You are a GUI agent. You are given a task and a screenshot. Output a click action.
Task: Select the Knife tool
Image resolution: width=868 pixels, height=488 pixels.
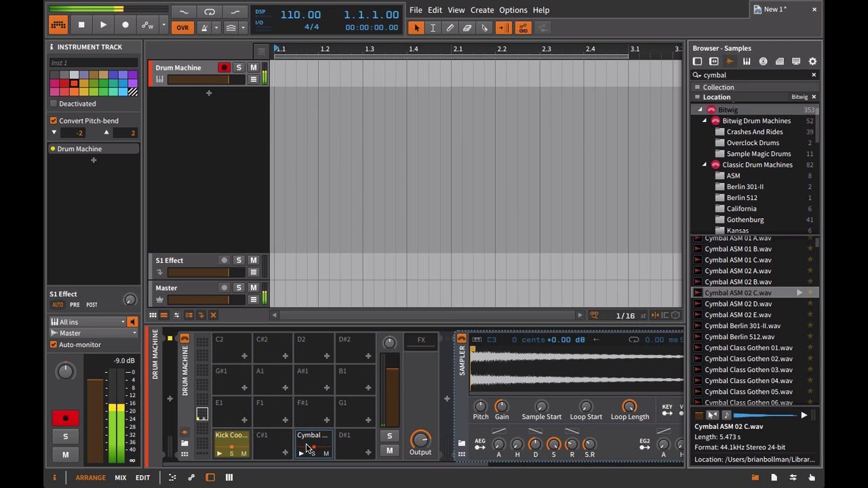tap(484, 28)
